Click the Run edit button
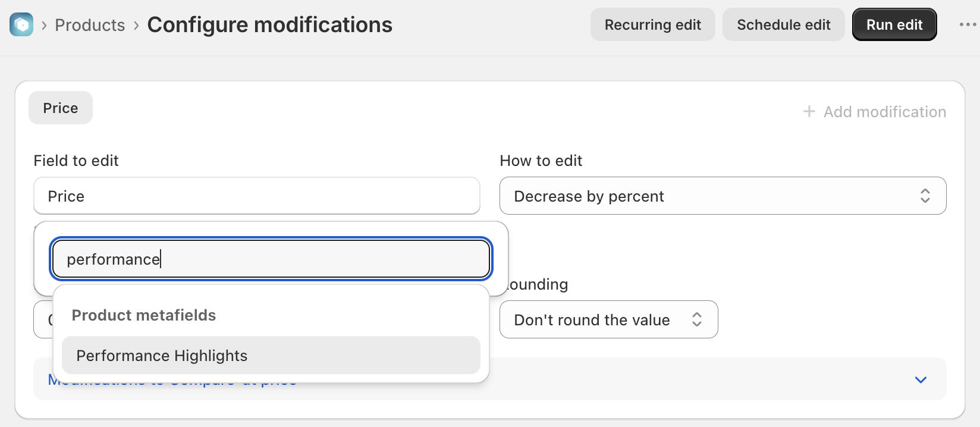980x427 pixels. tap(894, 24)
